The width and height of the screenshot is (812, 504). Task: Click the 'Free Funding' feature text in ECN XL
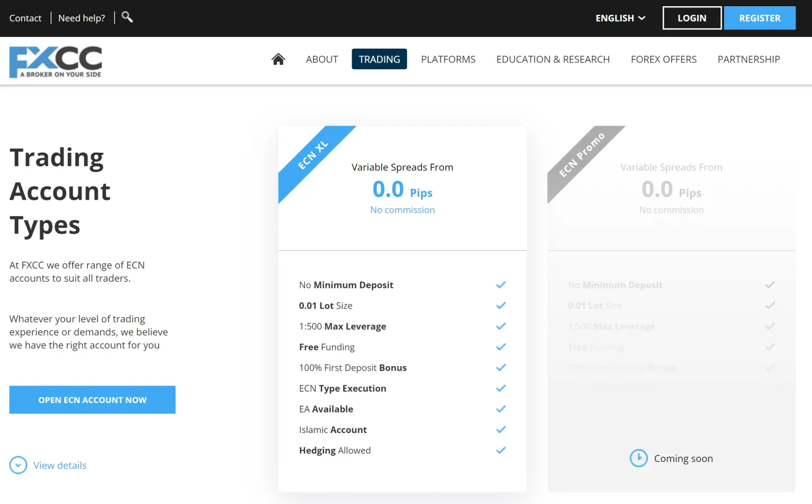(x=327, y=347)
